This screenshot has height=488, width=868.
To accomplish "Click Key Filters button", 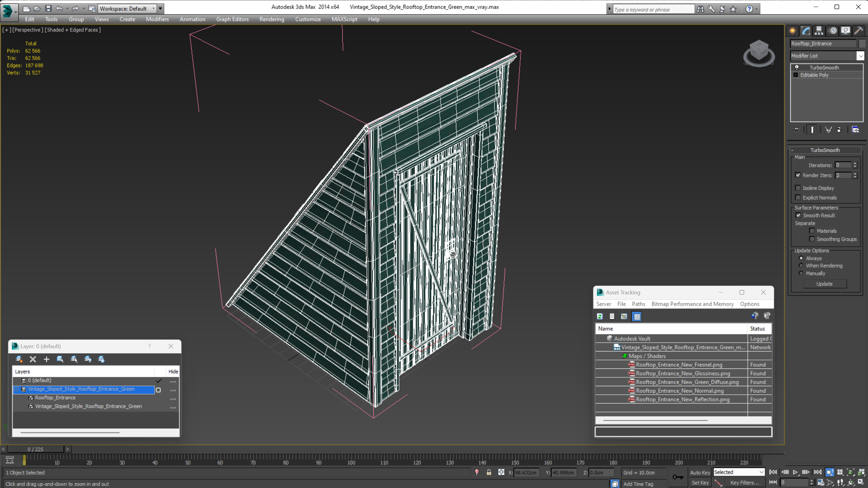I will pyautogui.click(x=744, y=483).
